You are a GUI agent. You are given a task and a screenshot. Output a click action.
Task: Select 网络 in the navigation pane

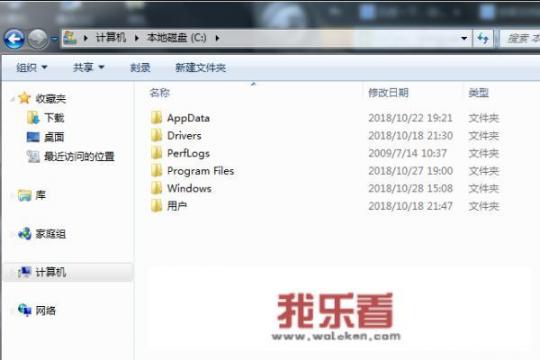[x=45, y=311]
